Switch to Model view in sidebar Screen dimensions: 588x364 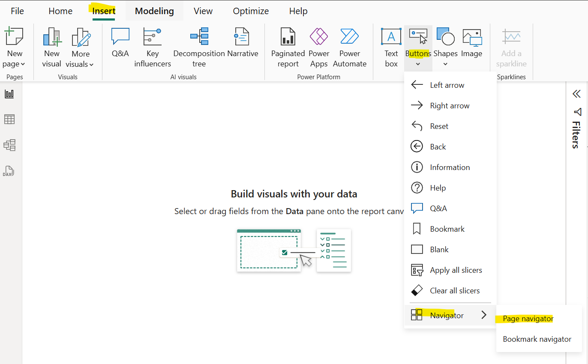pos(9,145)
